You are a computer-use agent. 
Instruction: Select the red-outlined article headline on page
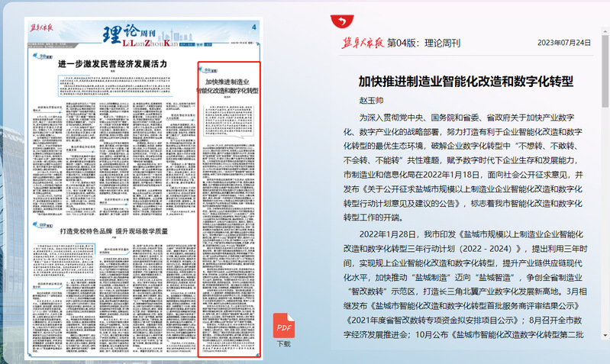tap(228, 85)
